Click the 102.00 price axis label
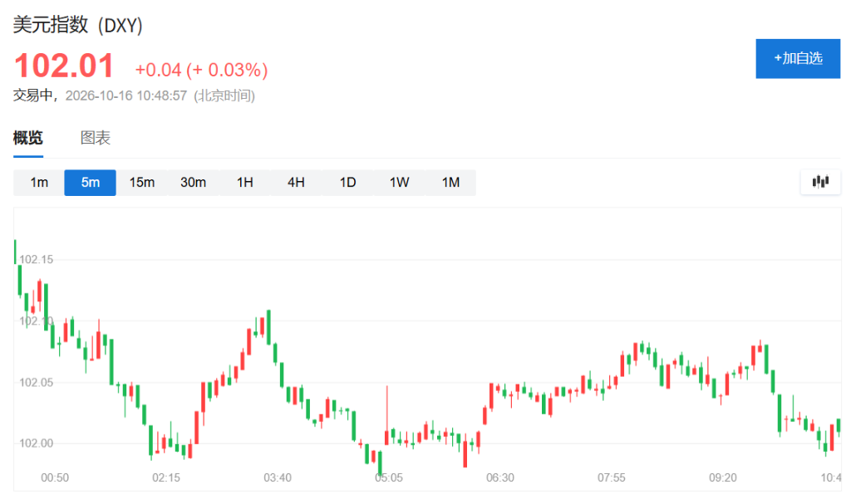 pos(37,443)
